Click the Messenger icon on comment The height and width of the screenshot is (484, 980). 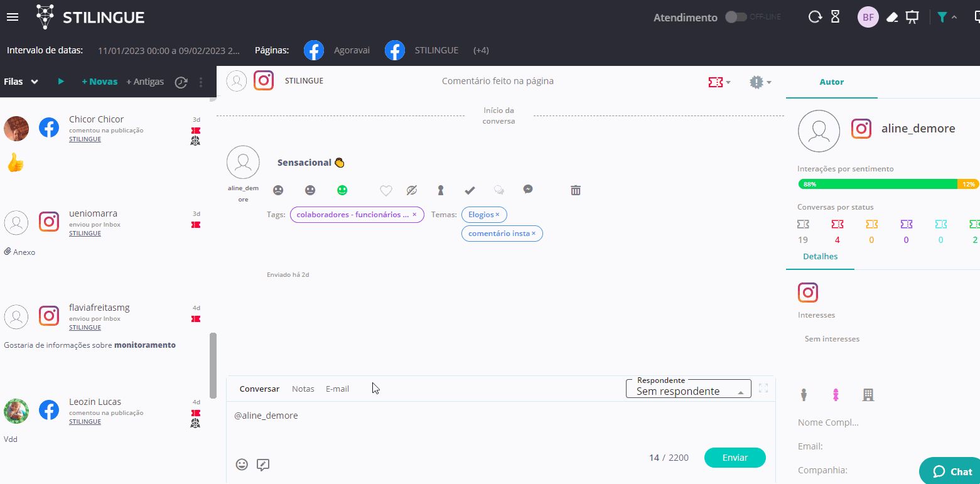pos(529,190)
